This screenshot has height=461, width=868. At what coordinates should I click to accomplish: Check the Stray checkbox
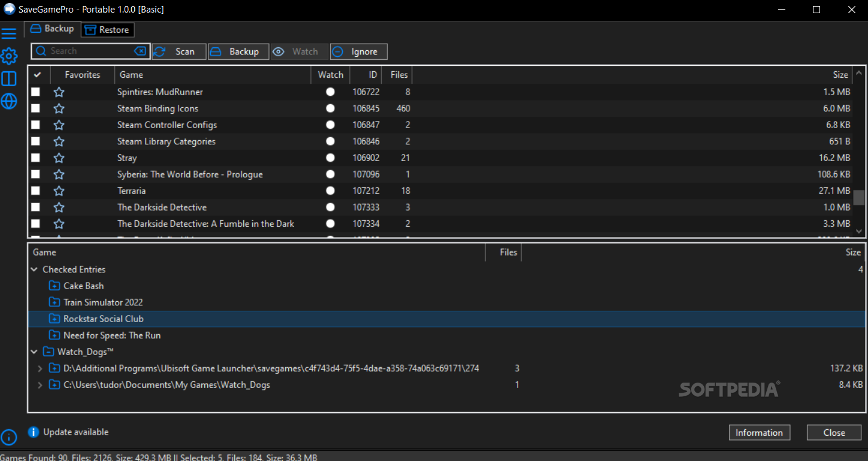coord(36,158)
